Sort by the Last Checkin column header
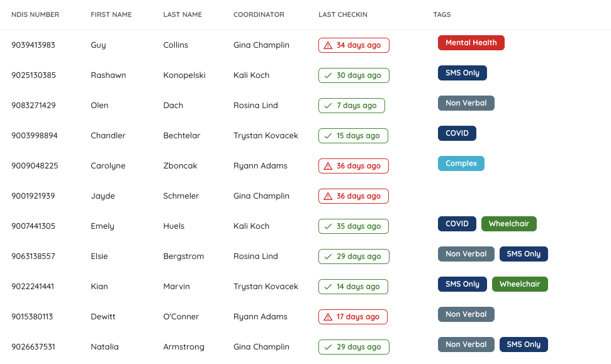This screenshot has height=364, width=611. pos(343,14)
